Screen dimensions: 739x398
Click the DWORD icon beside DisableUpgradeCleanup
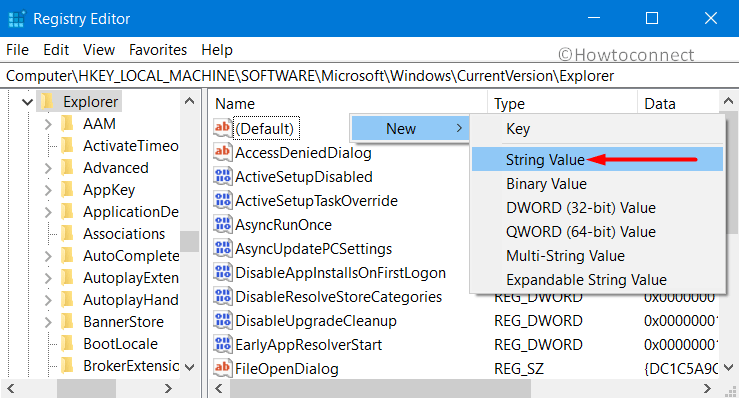[x=222, y=321]
